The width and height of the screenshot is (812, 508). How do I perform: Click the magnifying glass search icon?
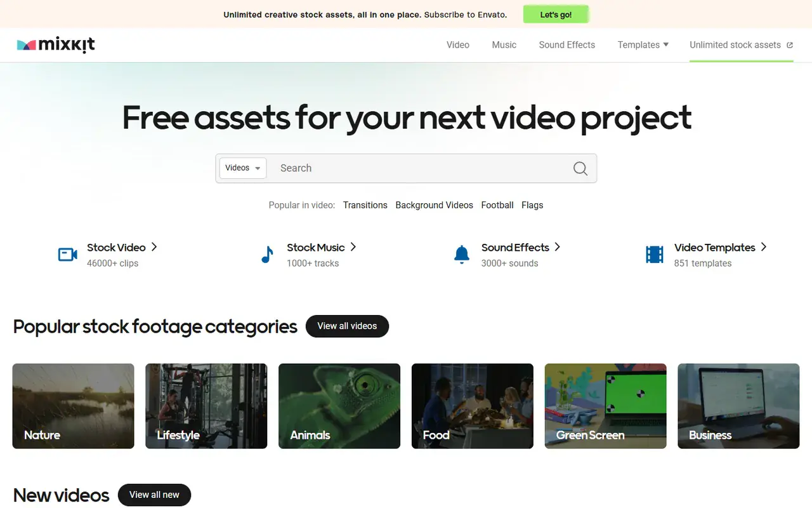point(580,168)
